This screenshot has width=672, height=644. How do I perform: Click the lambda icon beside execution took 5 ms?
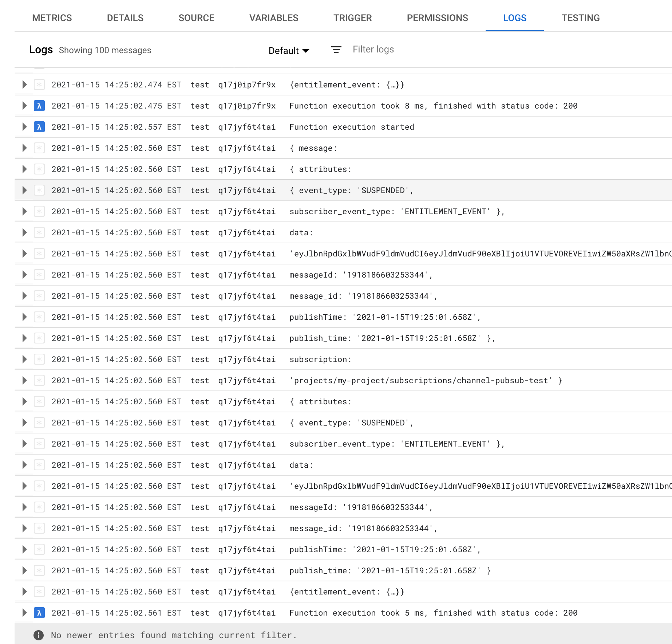(39, 613)
